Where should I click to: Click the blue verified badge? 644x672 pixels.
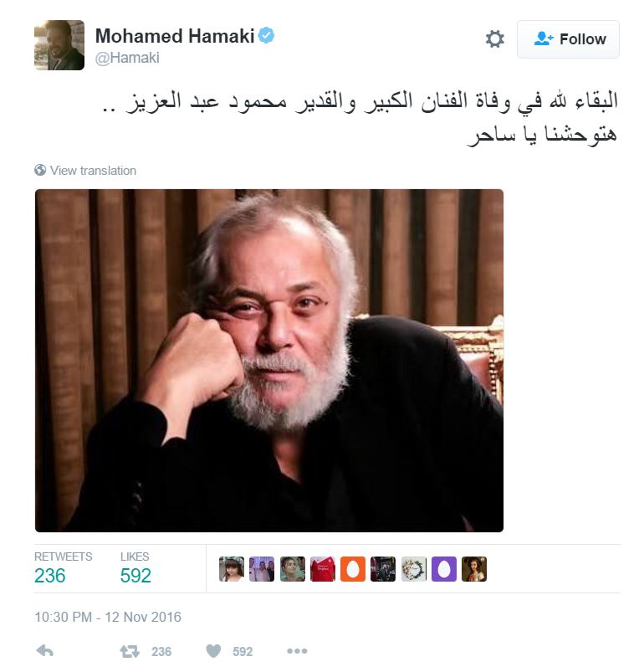[266, 36]
